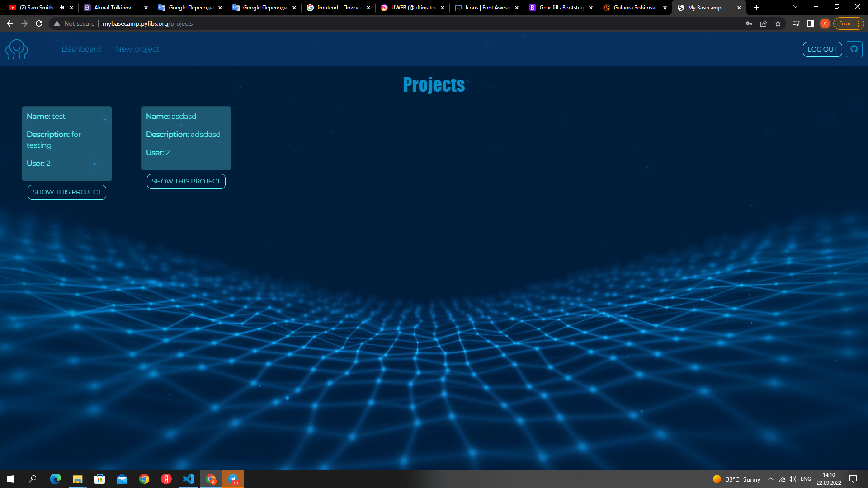Close the Sam Smith YouTube tab
This screenshot has height=488, width=868.
[71, 8]
